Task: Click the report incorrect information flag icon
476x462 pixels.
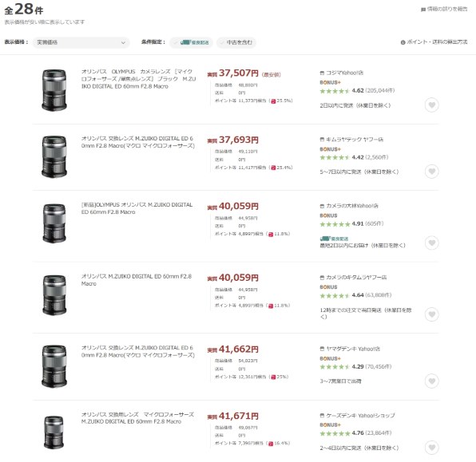Action: click(x=422, y=10)
